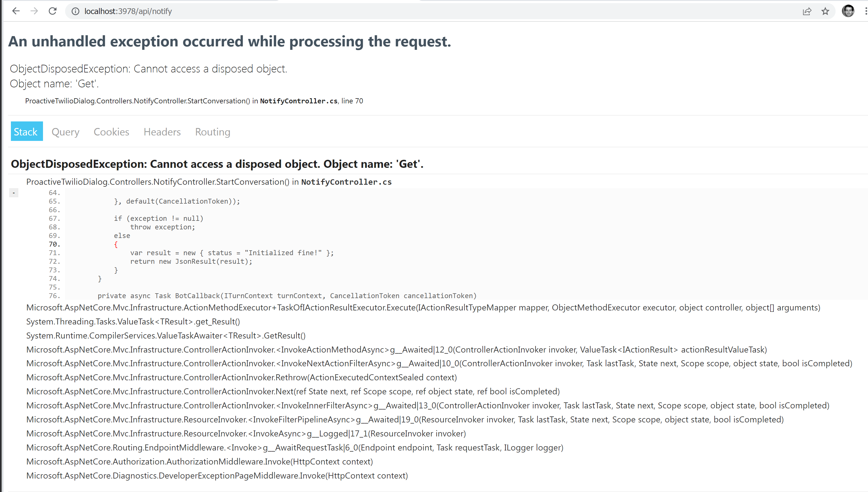Open the Cookies tab
The width and height of the screenshot is (868, 492).
(111, 132)
